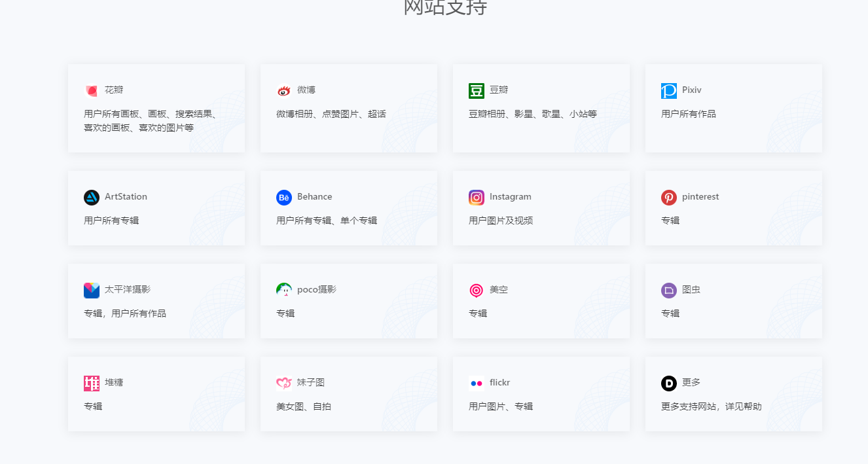The image size is (868, 464).
Task: Click the ArtStation logo icon
Action: point(92,198)
